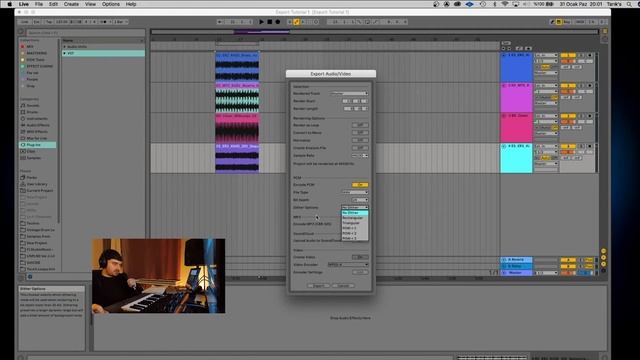The width and height of the screenshot is (640, 360).
Task: Choose POW-r 2 dither option
Action: [x=355, y=233]
